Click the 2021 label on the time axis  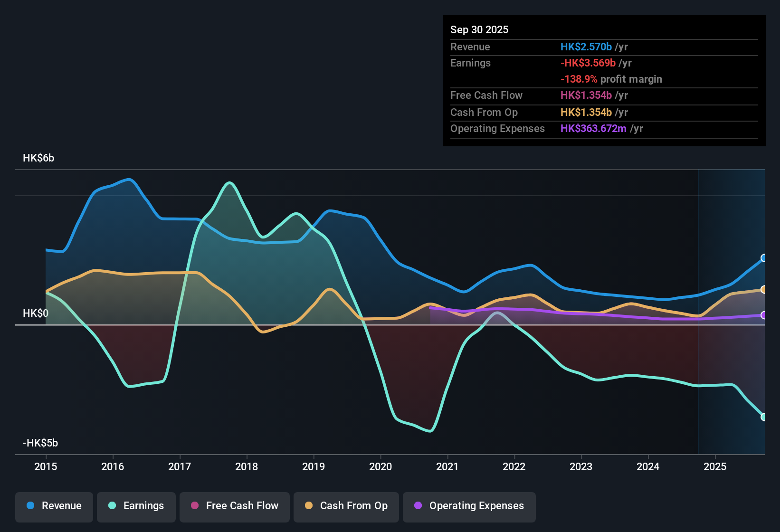pos(447,467)
